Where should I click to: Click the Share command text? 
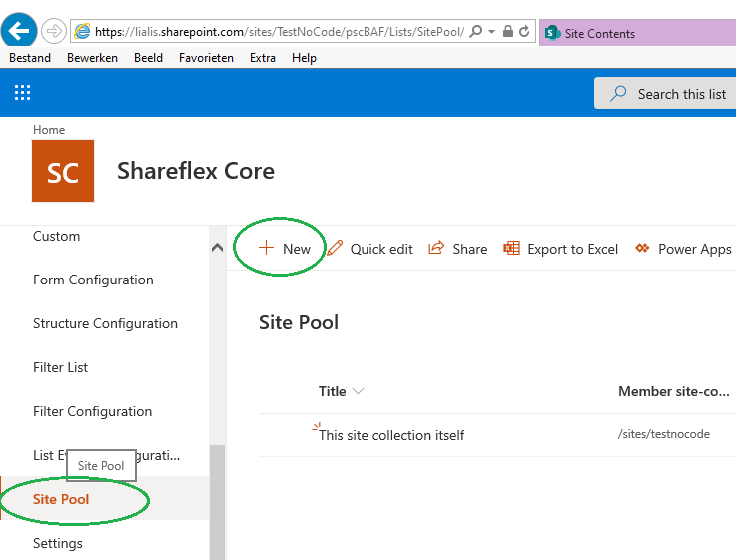click(x=469, y=249)
